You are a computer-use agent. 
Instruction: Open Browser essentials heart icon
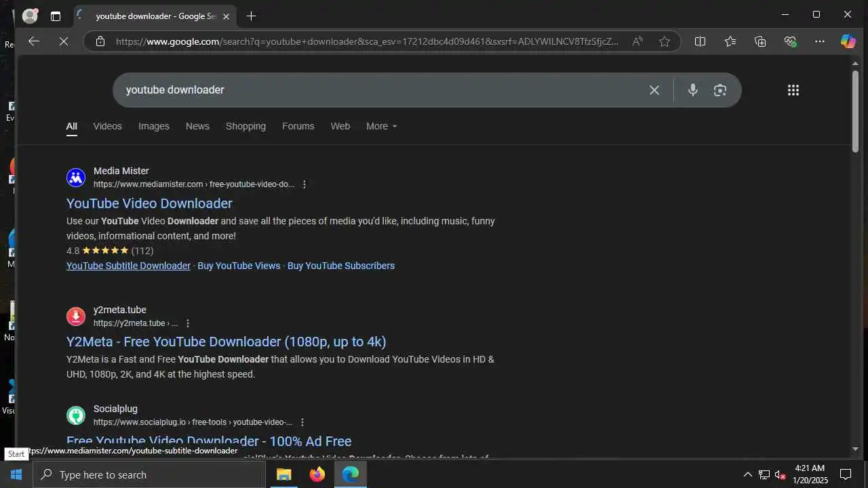pos(790,41)
